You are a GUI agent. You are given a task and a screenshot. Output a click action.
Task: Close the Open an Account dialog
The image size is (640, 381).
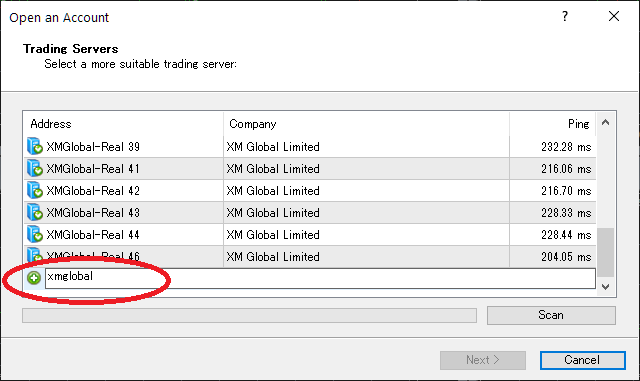(613, 16)
